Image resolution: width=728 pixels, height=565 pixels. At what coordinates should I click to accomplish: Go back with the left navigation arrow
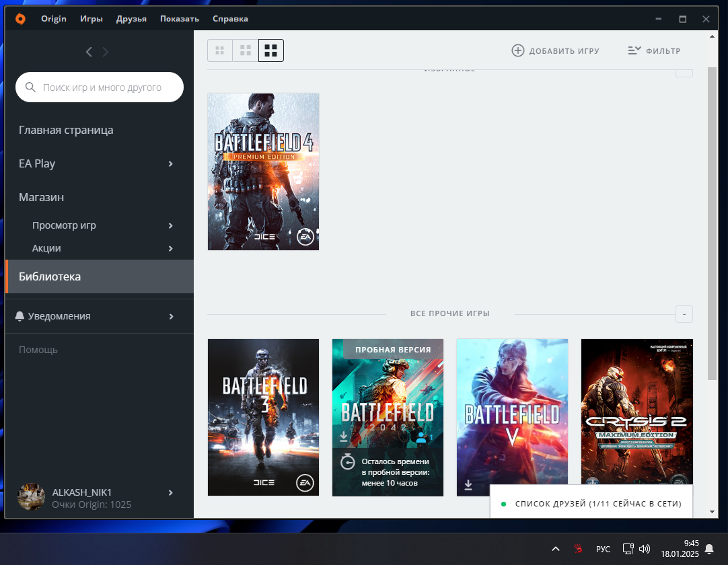click(x=89, y=52)
